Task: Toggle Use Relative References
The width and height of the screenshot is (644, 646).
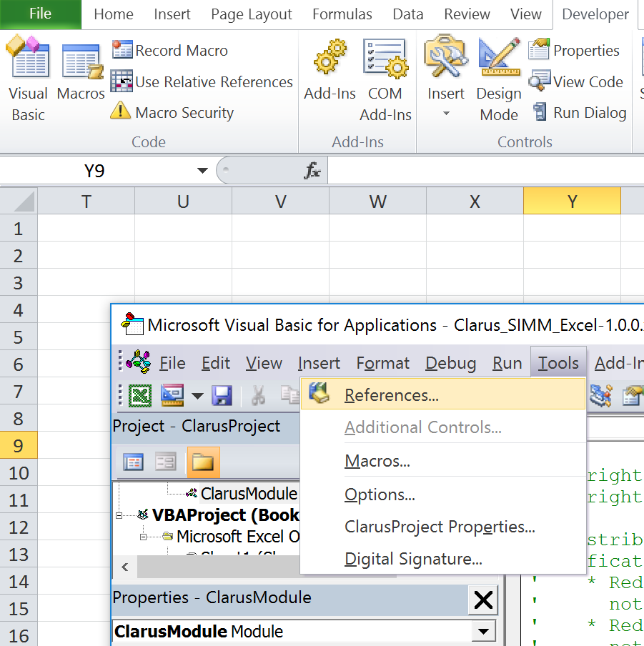Action: point(202,81)
